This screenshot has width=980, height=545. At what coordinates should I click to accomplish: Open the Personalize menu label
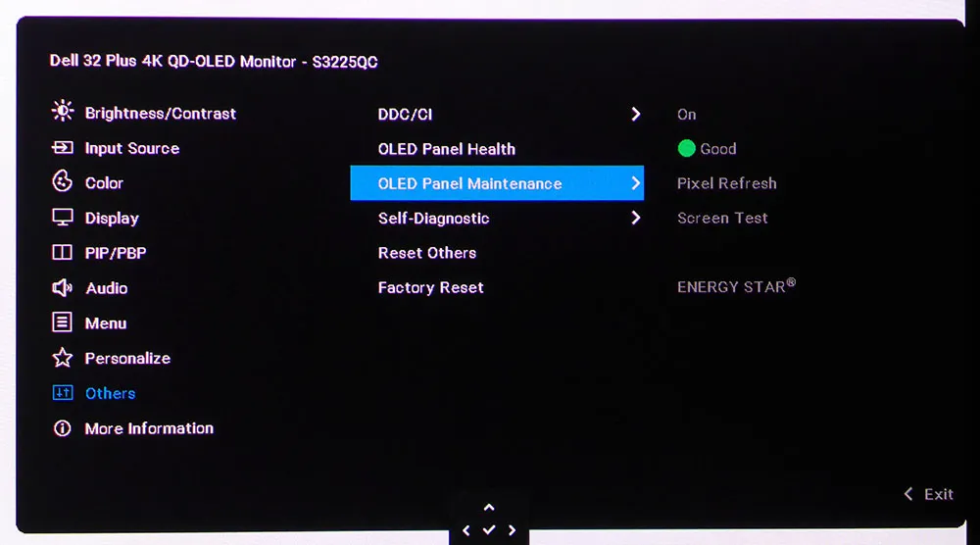click(x=127, y=358)
